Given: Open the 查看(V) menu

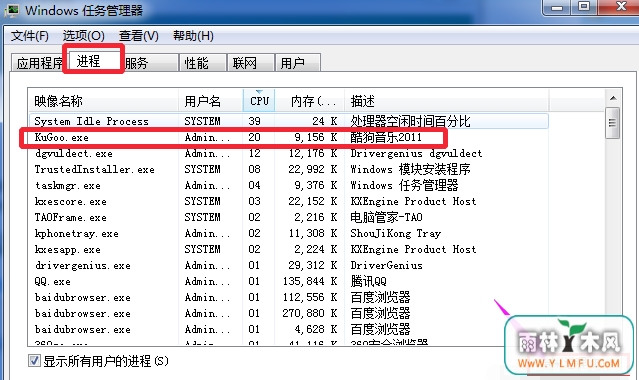Looking at the screenshot, I should tap(139, 36).
